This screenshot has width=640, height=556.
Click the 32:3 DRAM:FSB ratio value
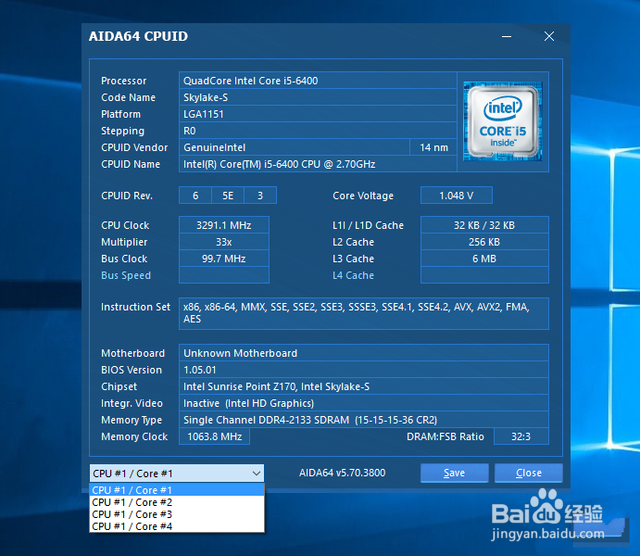pos(521,437)
